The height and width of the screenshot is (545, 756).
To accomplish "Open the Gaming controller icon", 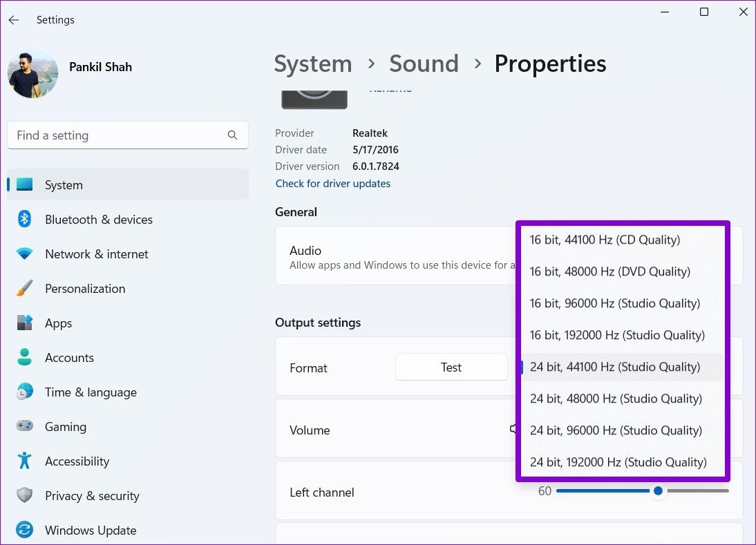I will (x=25, y=427).
